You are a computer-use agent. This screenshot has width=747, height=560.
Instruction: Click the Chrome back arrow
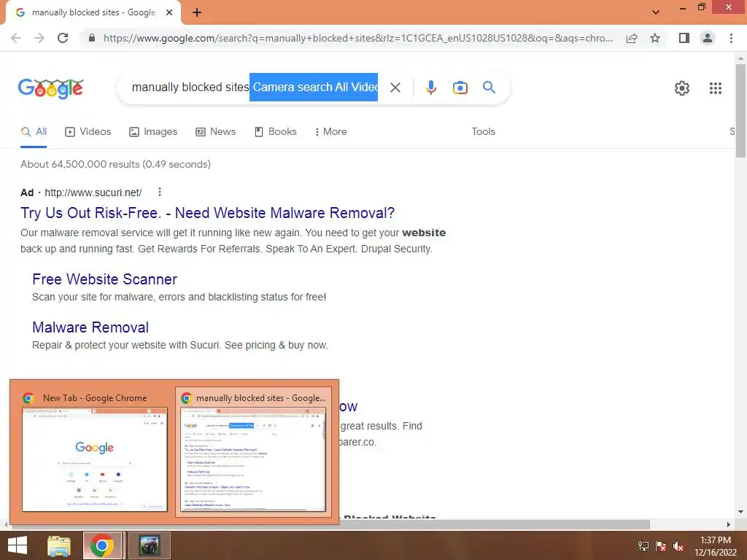[x=16, y=38]
